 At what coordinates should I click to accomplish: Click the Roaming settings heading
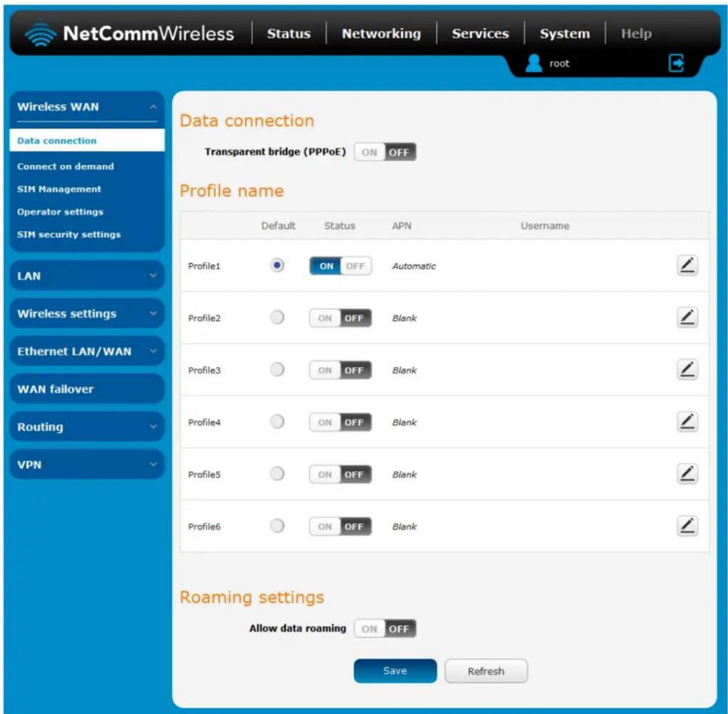tap(252, 597)
